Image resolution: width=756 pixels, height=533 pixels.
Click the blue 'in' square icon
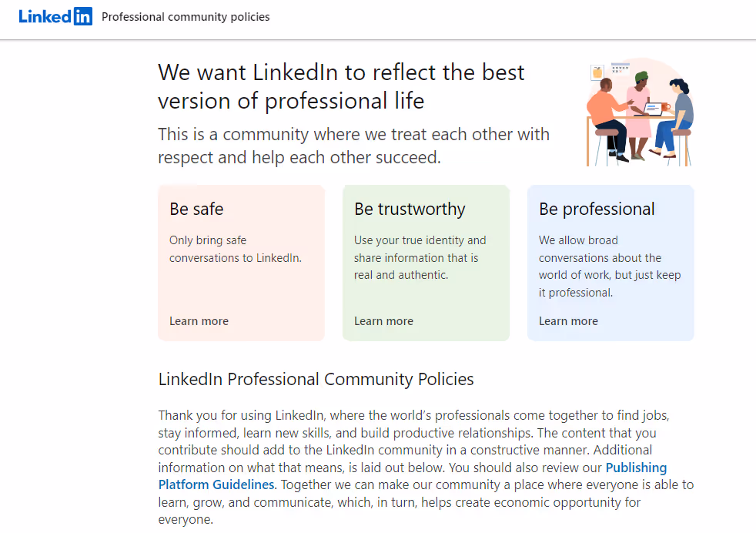pos(82,16)
